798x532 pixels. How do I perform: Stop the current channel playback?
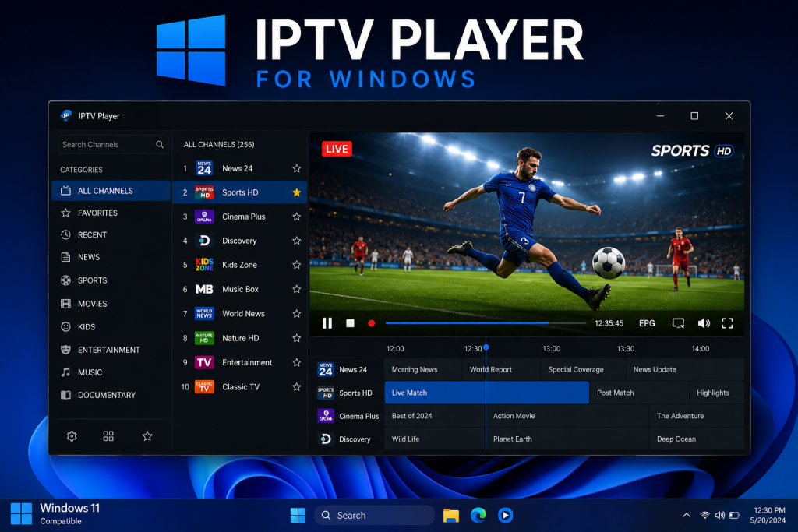click(350, 323)
